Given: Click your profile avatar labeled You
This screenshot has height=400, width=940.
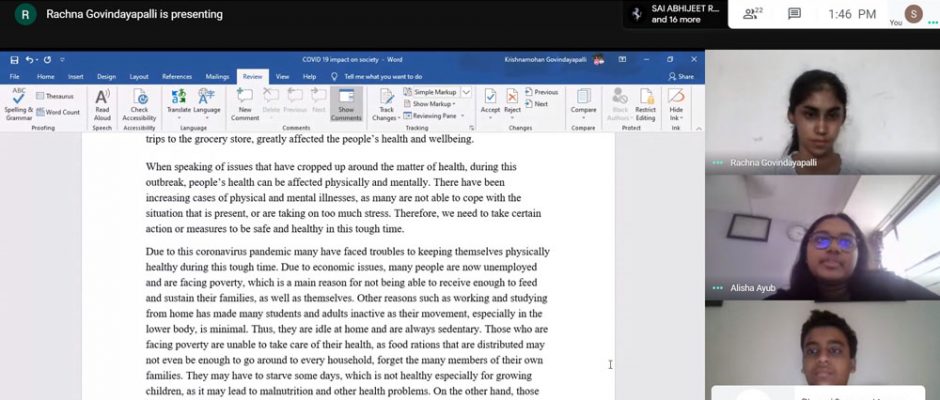Looking at the screenshot, I should click(914, 13).
